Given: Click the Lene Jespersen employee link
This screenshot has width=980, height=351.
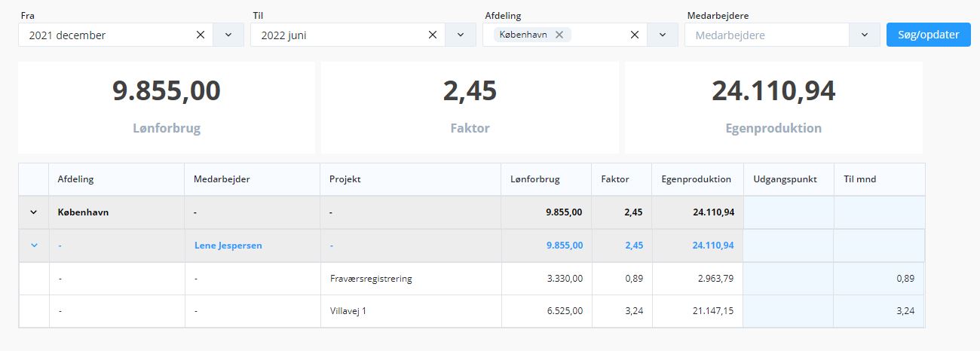Looking at the screenshot, I should pyautogui.click(x=228, y=246).
